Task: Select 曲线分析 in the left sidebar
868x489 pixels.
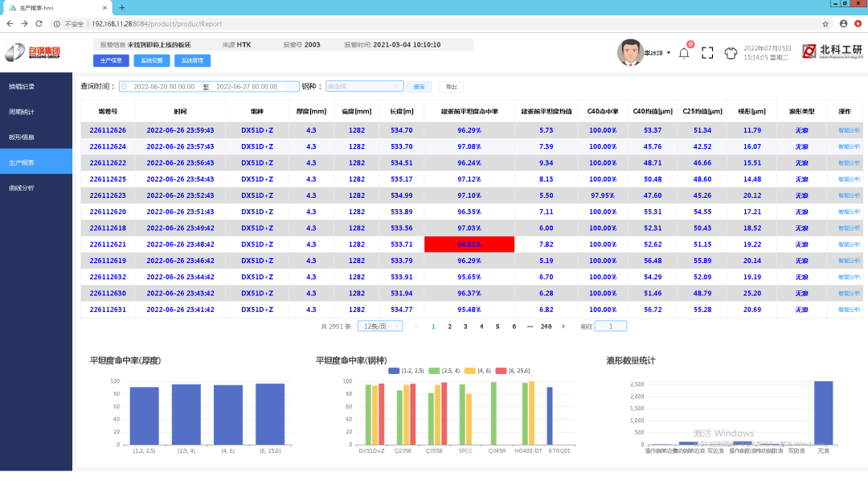Action: [x=23, y=187]
